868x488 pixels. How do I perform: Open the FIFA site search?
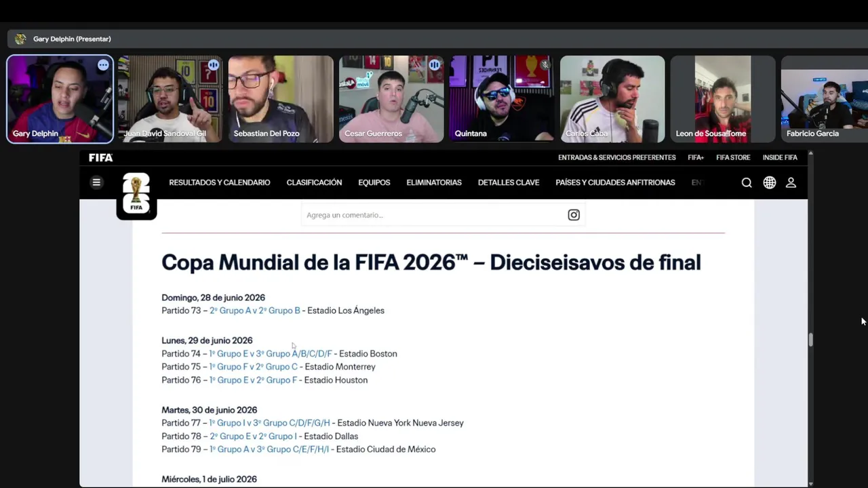[747, 182]
